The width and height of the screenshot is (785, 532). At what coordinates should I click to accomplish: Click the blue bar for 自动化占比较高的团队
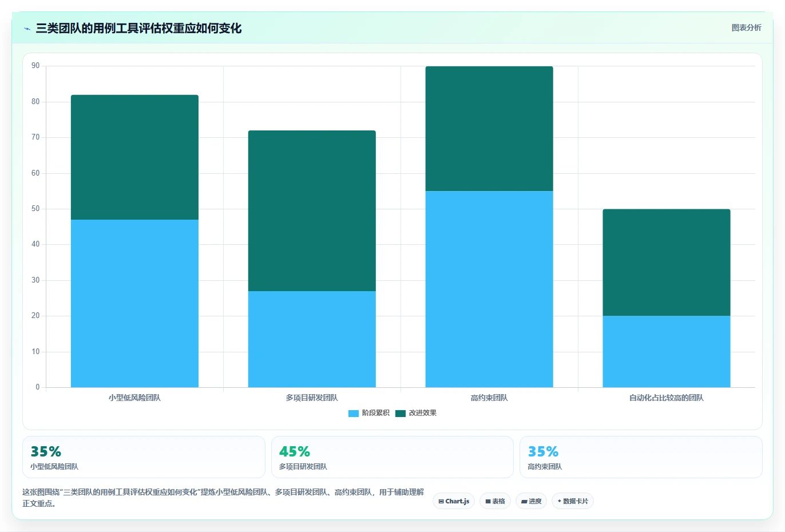coord(667,351)
